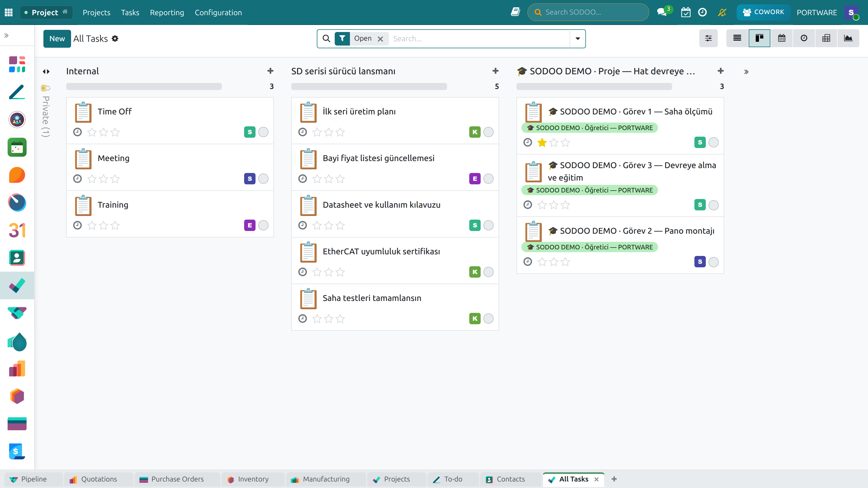Add a task in Internal column
868x488 pixels.
click(270, 71)
